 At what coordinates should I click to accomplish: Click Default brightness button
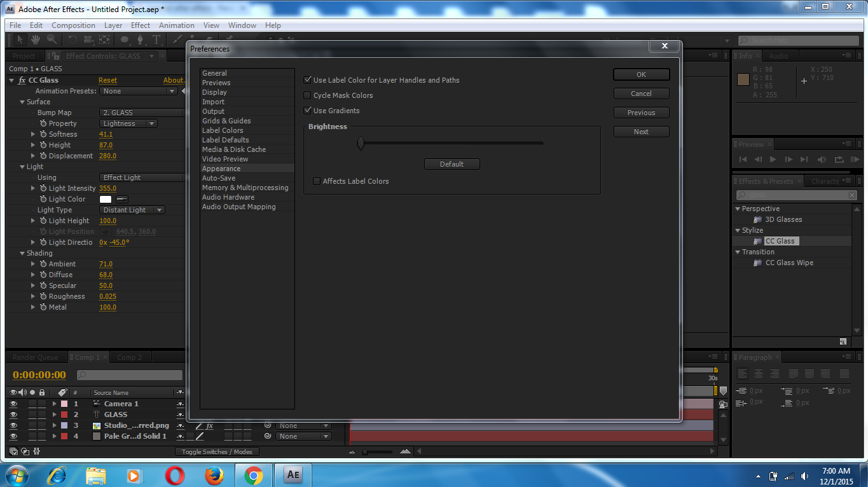click(x=451, y=164)
